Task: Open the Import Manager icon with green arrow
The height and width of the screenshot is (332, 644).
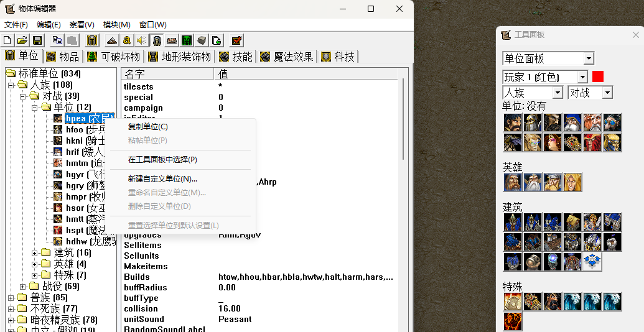Action: pos(217,40)
